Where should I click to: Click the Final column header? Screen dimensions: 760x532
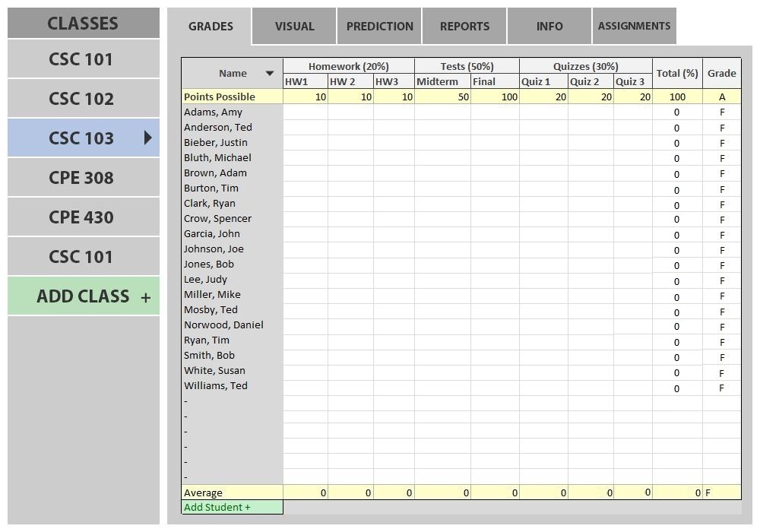point(484,81)
